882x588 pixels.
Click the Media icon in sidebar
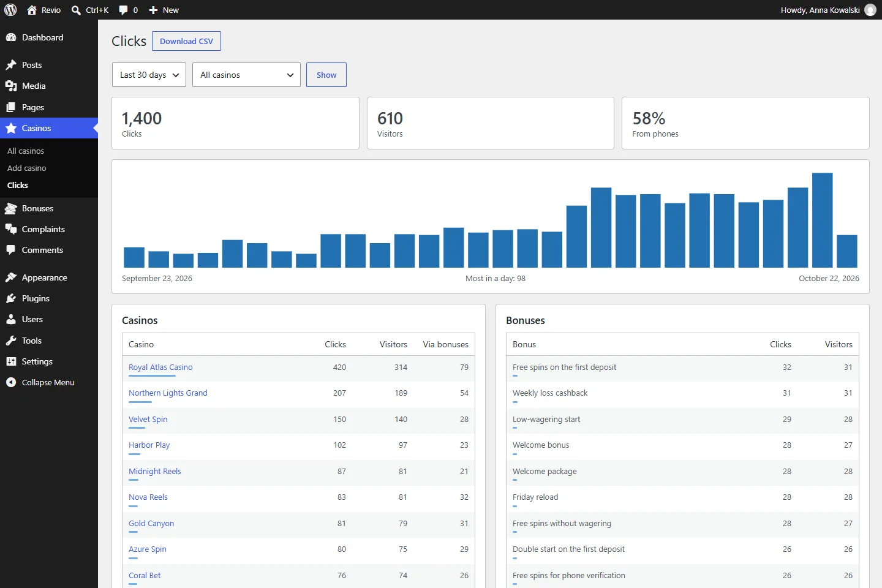(x=11, y=86)
